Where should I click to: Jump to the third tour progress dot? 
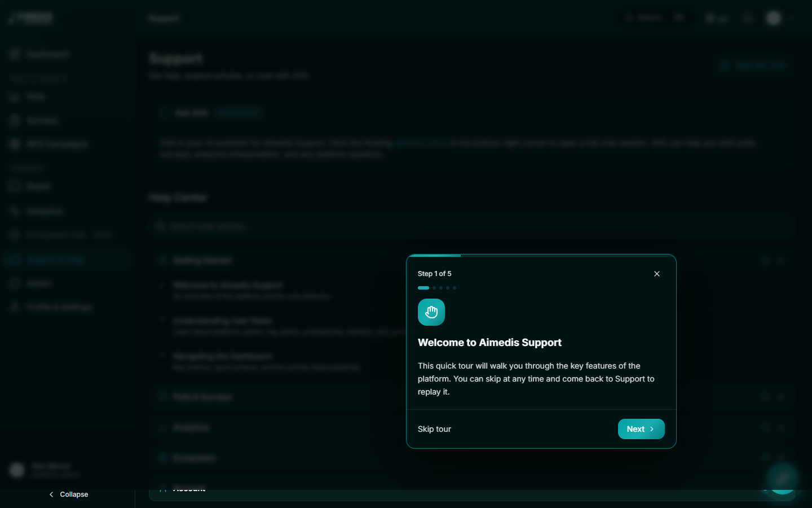point(441,288)
